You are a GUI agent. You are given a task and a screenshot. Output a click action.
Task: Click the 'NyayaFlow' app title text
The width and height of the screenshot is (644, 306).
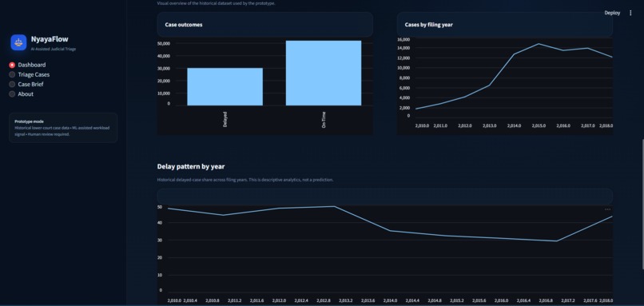click(x=50, y=39)
